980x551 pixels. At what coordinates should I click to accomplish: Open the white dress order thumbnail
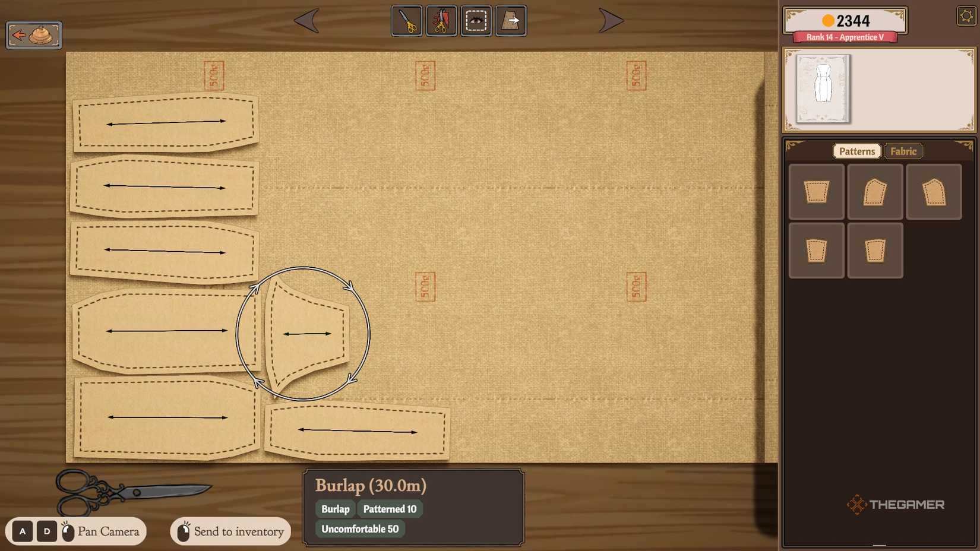(823, 88)
